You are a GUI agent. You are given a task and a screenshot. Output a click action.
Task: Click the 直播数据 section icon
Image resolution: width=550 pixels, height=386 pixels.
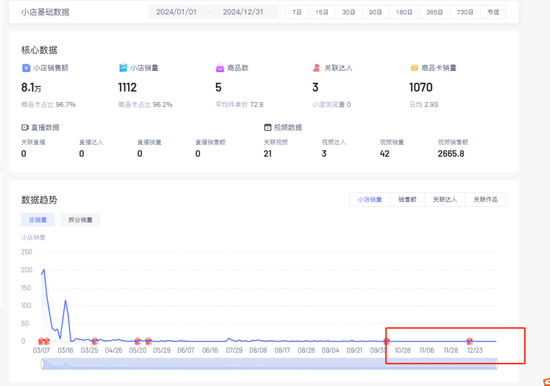25,127
